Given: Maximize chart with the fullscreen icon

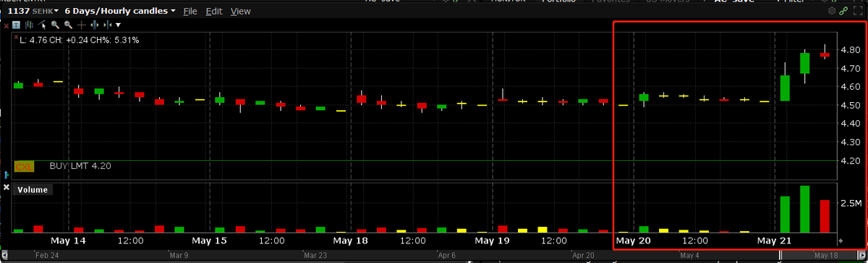Looking at the screenshot, I should (x=858, y=10).
